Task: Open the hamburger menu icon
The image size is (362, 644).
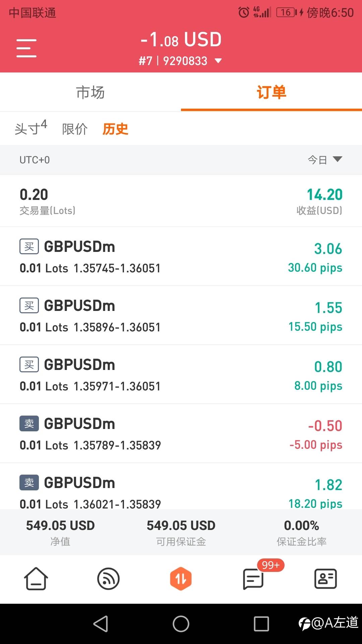Action: pos(26,48)
